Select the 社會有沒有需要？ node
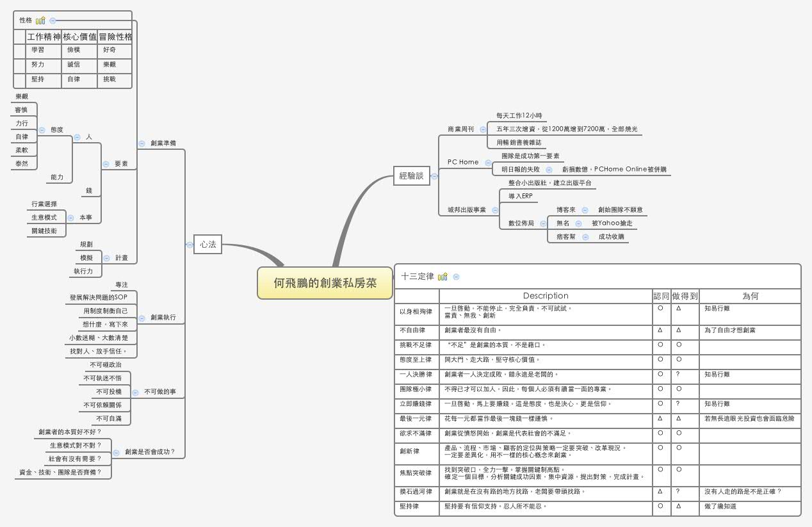812x527 pixels. point(77,459)
